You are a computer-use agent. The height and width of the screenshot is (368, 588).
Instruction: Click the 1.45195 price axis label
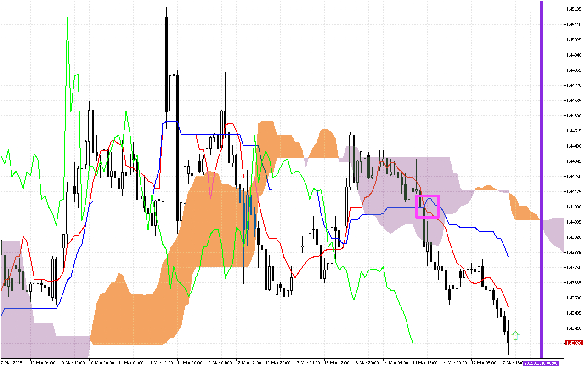pos(574,9)
